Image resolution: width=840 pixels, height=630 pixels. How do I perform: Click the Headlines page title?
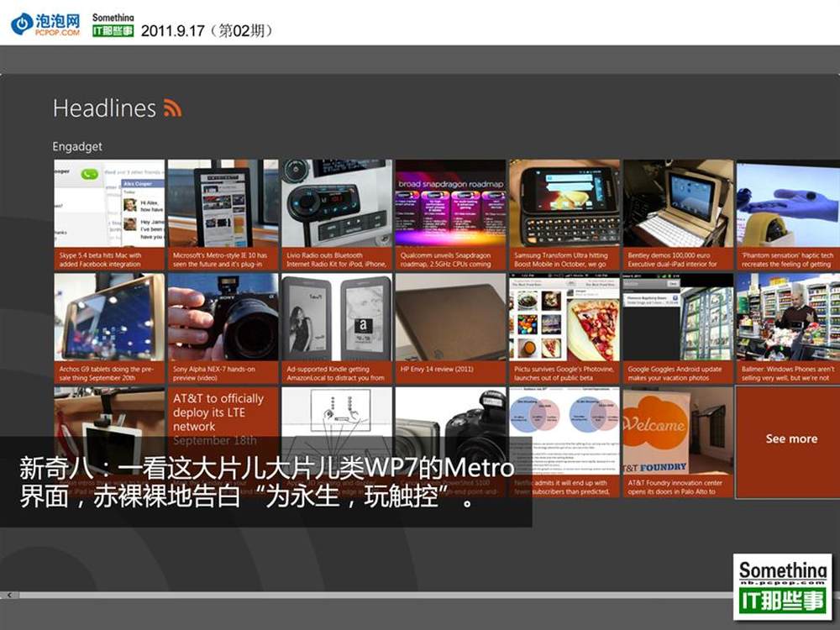tap(104, 108)
